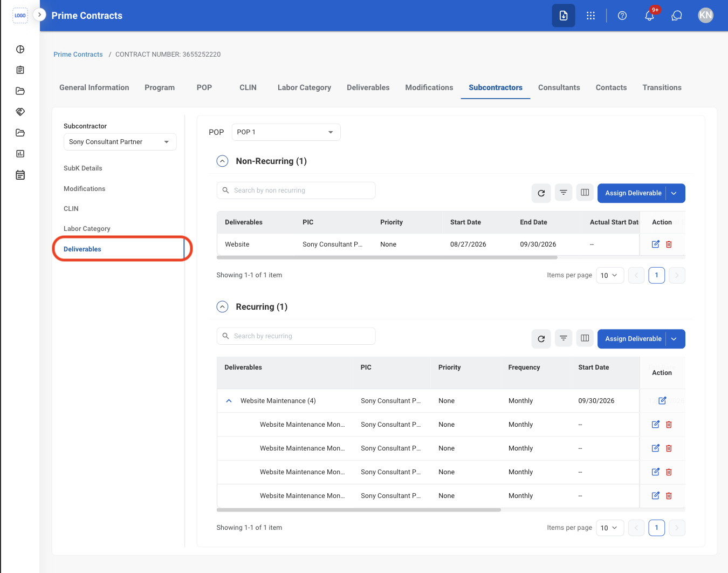Edit the Website deliverable row

pos(656,244)
